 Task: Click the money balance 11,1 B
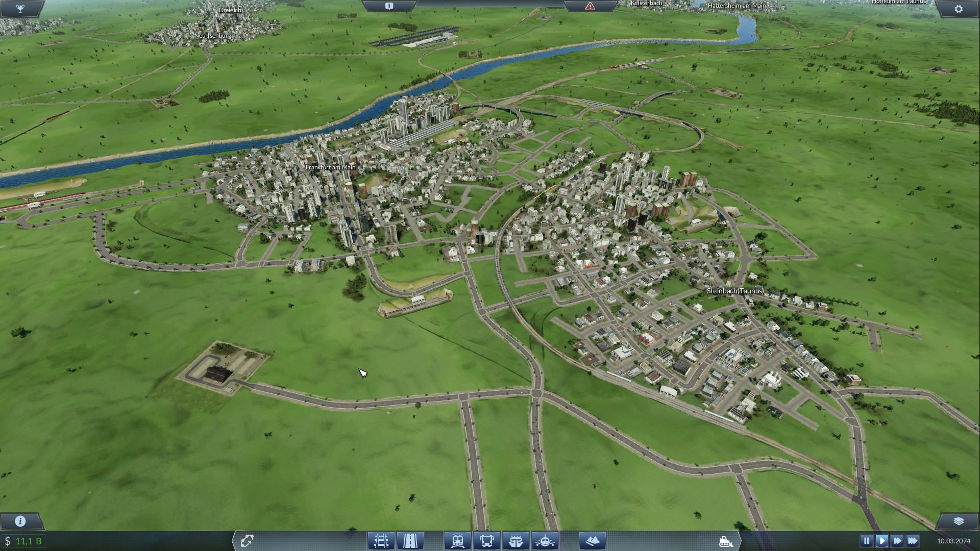coord(23,541)
